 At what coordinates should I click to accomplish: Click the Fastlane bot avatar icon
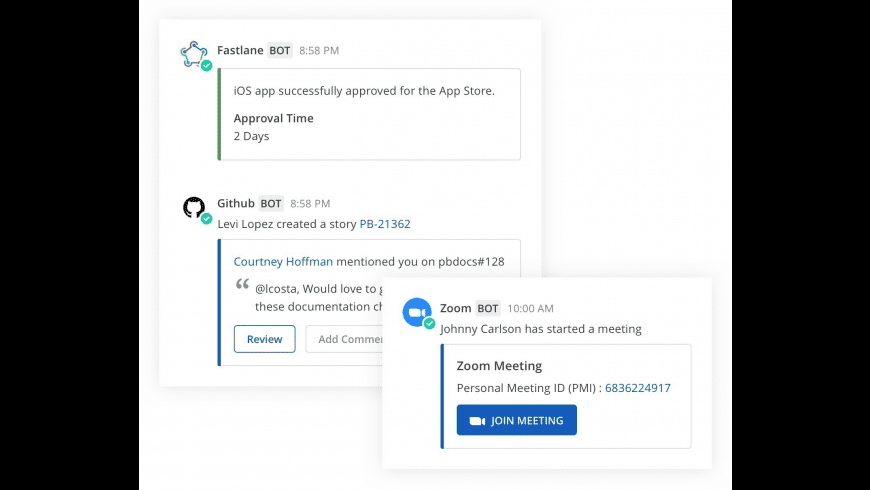click(193, 53)
